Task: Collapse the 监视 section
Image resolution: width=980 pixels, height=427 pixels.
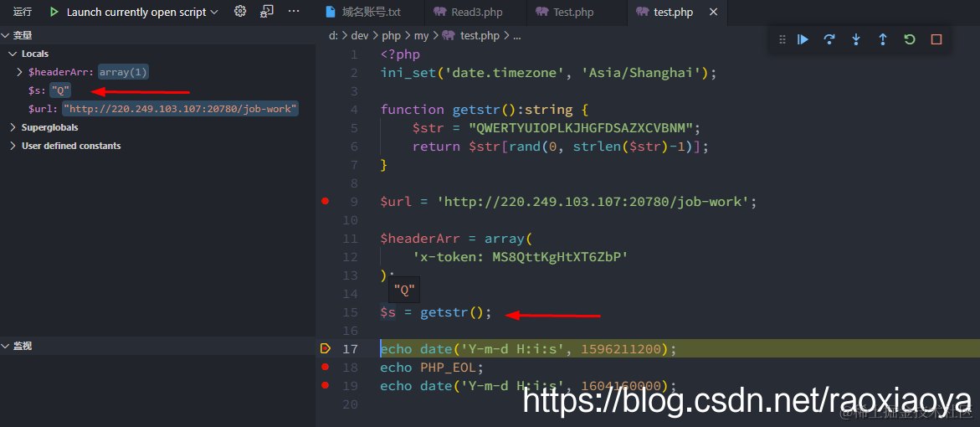Action: (6, 346)
